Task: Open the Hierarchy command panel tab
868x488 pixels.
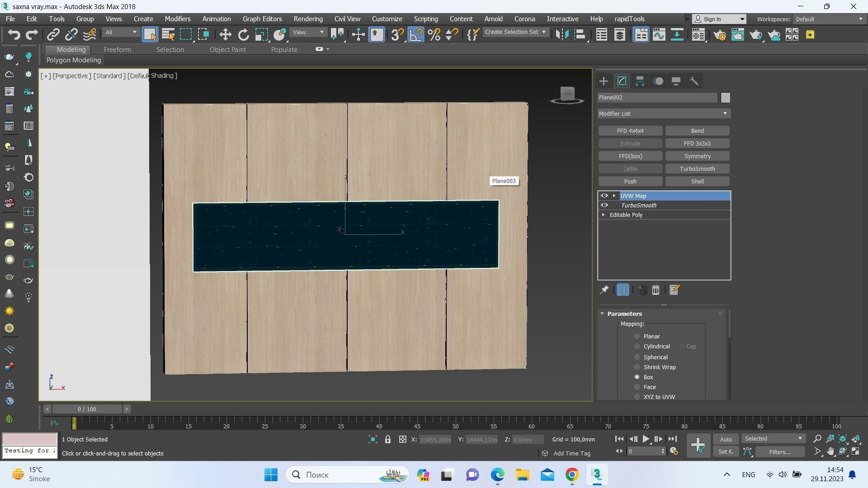Action: 640,81
